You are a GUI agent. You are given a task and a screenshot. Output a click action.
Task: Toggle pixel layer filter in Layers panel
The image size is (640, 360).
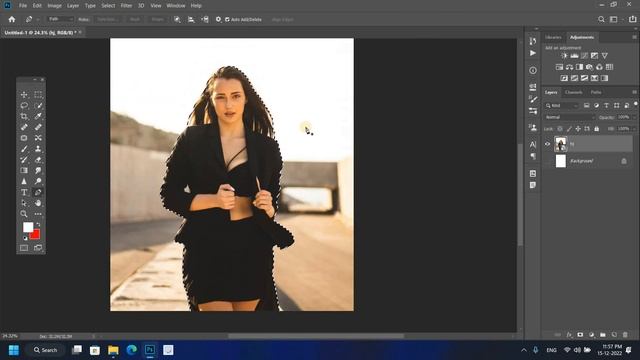587,106
